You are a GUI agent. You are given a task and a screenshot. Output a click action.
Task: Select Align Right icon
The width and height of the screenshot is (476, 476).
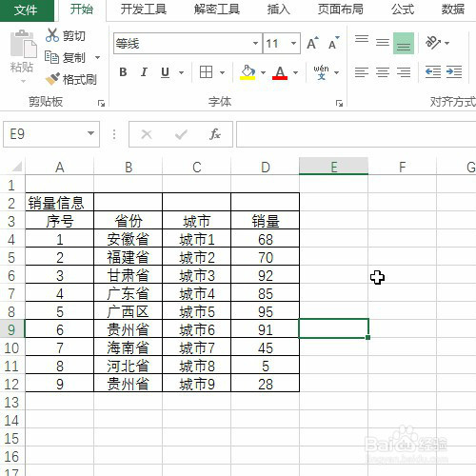(x=404, y=72)
